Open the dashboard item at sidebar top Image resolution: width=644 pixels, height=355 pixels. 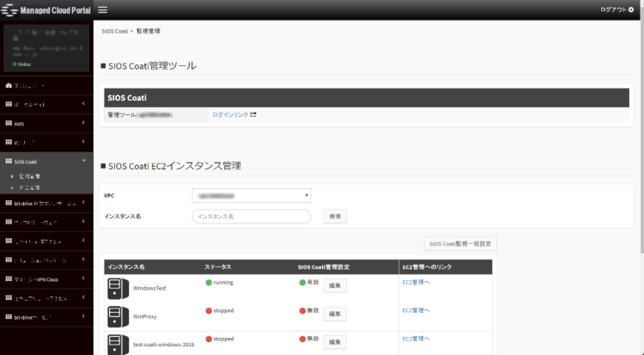point(46,86)
